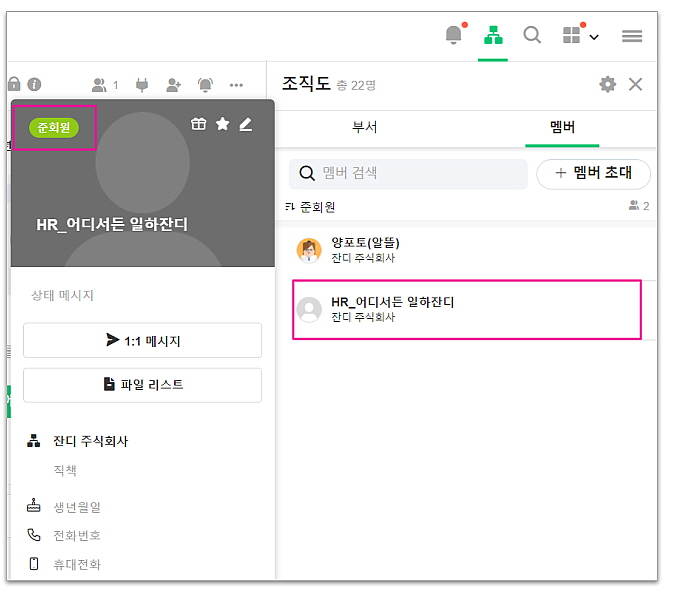Click the 멤버 검색 search field
The width and height of the screenshot is (675, 594).
(x=408, y=173)
